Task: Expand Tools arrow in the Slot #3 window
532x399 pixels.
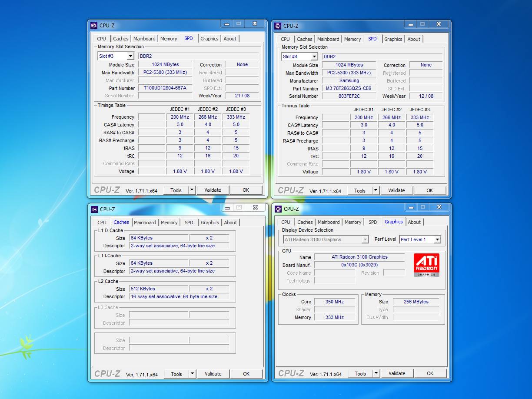Action: [x=192, y=190]
